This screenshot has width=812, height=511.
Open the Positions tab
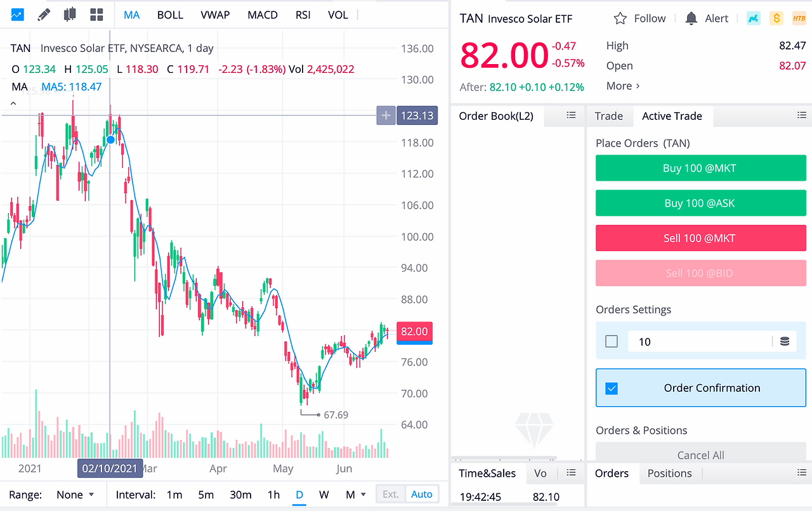click(x=669, y=474)
